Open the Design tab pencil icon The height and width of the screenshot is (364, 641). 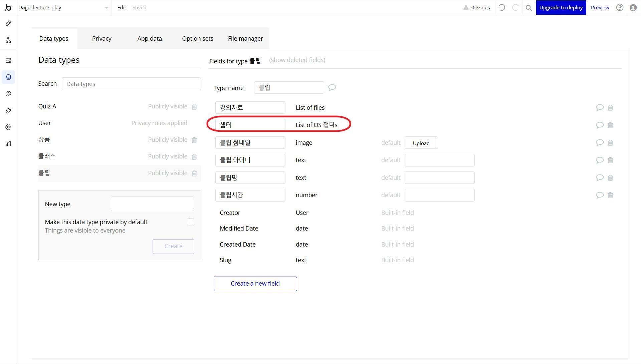click(x=8, y=23)
